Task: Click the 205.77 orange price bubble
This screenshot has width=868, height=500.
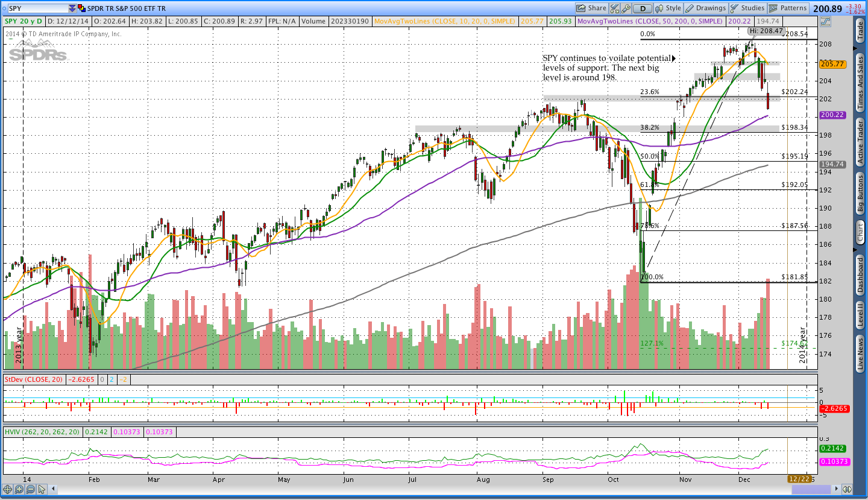Action: point(832,64)
